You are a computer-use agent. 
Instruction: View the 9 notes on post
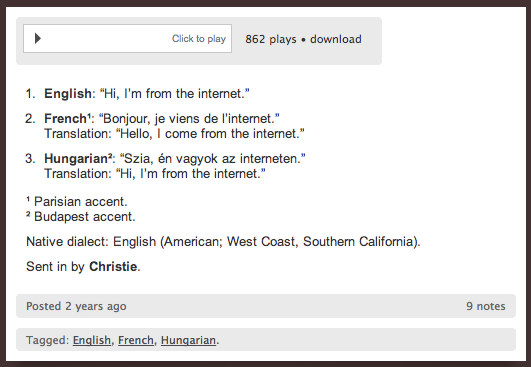tap(486, 306)
